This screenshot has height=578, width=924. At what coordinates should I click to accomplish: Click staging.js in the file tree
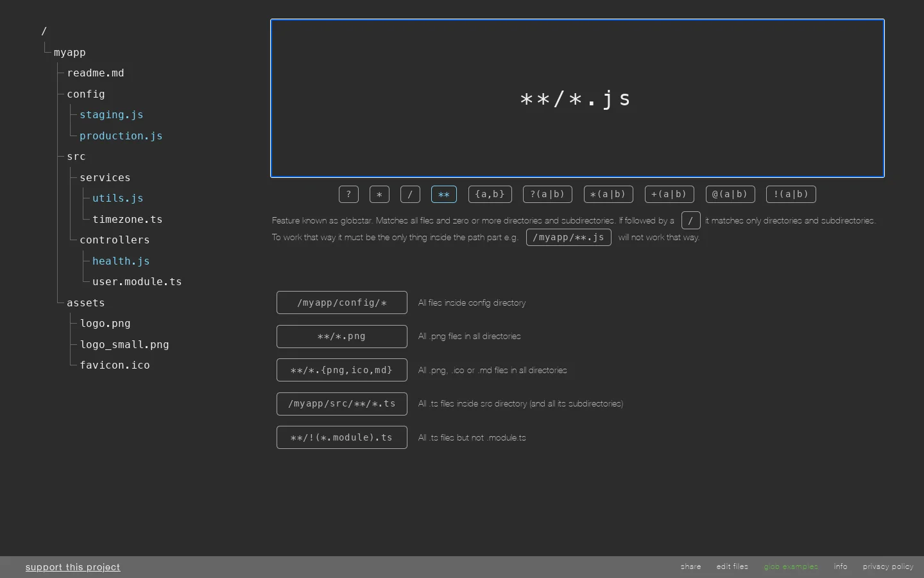(x=112, y=115)
